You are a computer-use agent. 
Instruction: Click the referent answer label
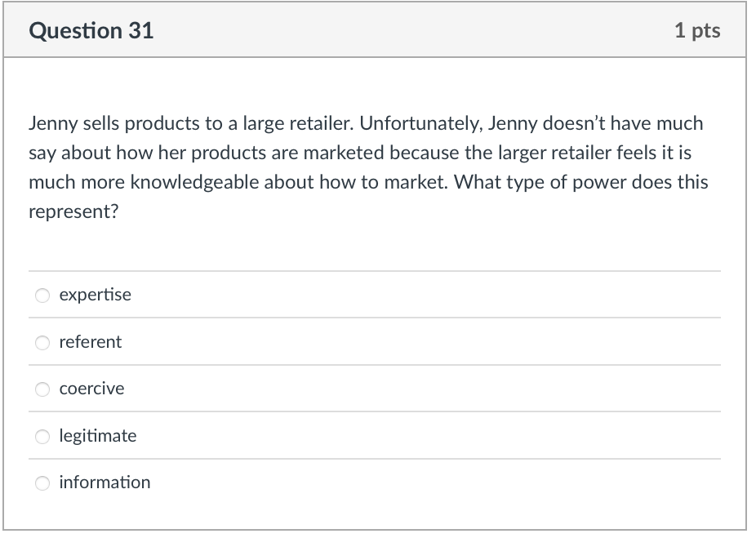[x=90, y=343]
